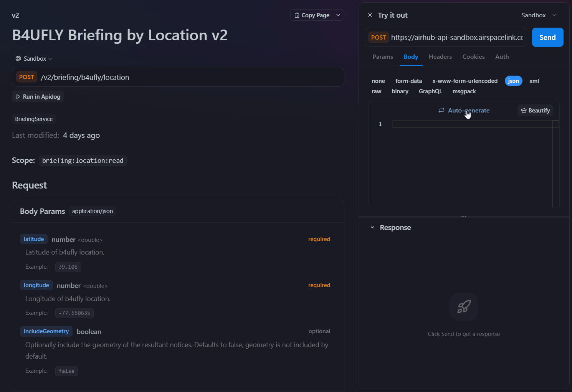Collapse the Response section

pos(372,227)
